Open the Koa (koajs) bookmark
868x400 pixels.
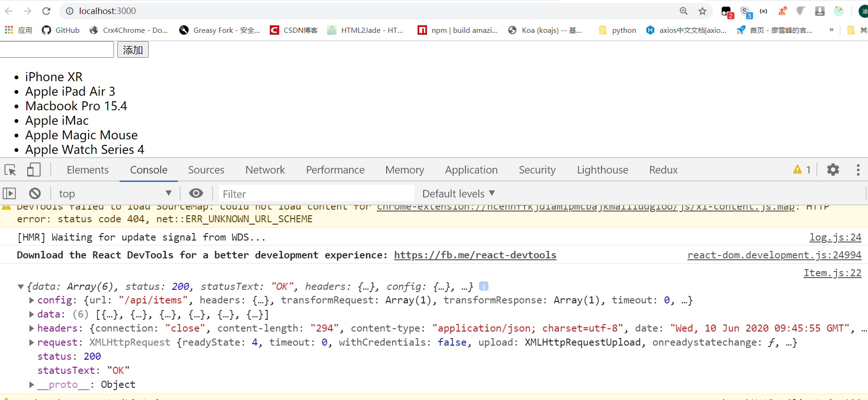pyautogui.click(x=545, y=30)
